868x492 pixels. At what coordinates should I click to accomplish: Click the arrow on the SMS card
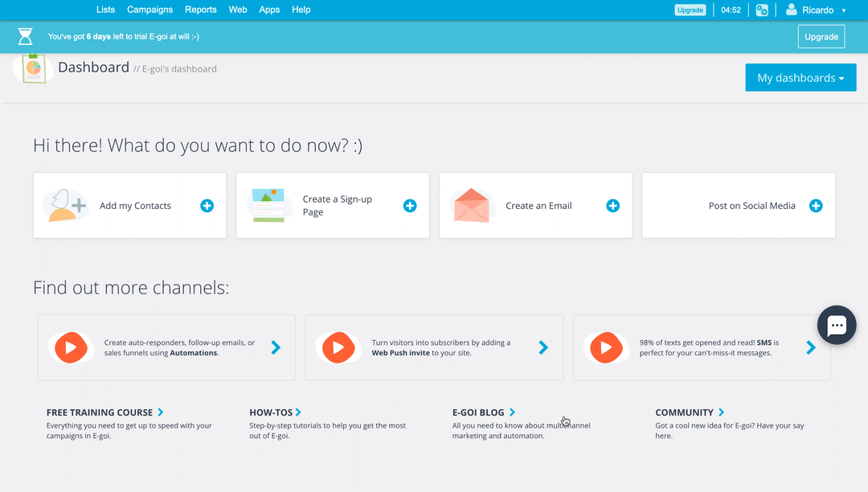click(811, 347)
